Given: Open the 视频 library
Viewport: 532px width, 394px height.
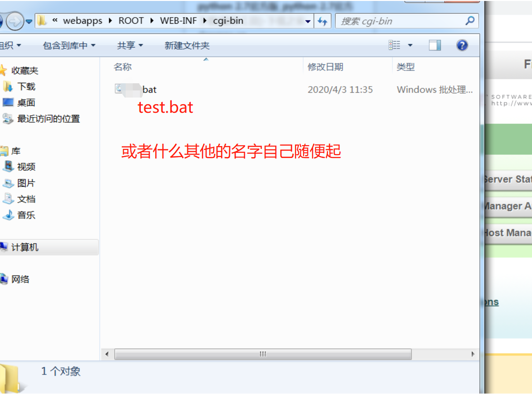Looking at the screenshot, I should [27, 167].
